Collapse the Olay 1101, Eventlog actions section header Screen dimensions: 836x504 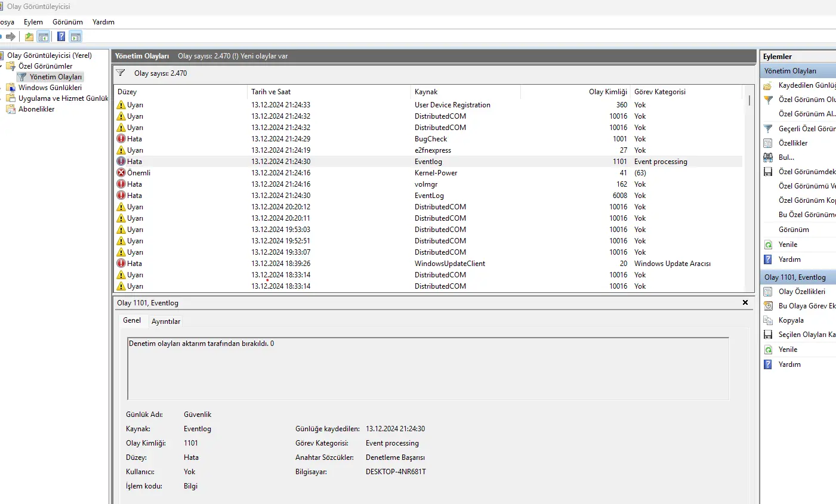click(798, 277)
